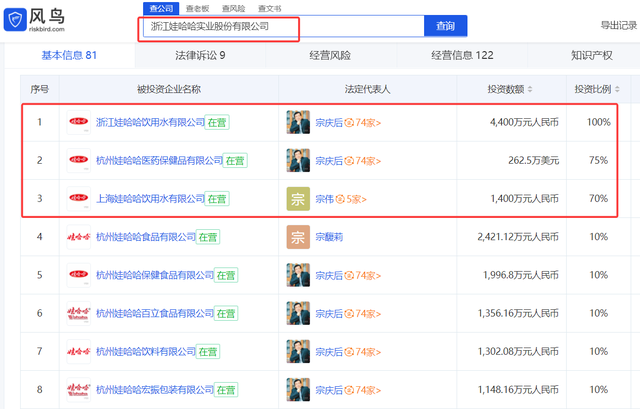The height and width of the screenshot is (409, 640).
Task: Click company logo in row 4 杭州娃哈哈食品
Action: (x=78, y=237)
